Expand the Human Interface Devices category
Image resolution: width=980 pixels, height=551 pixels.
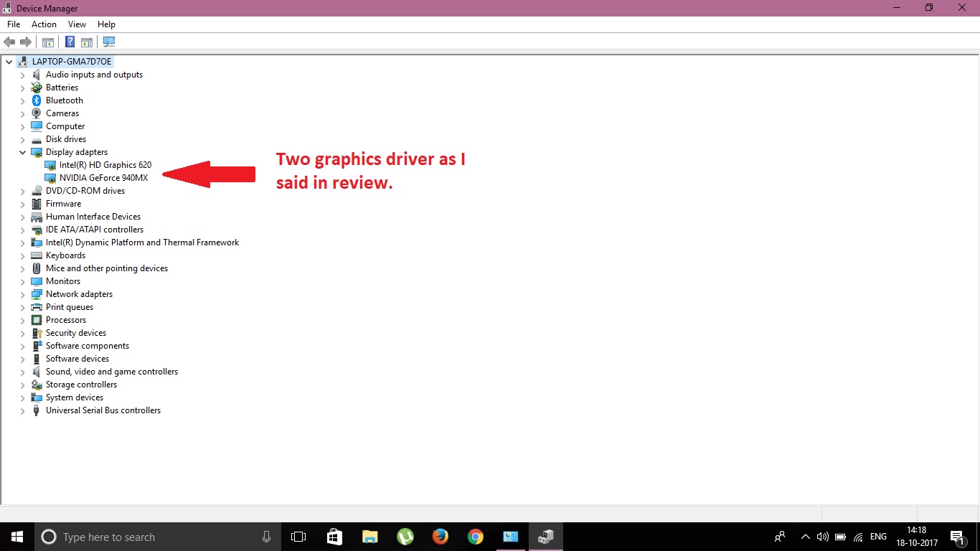click(x=22, y=217)
